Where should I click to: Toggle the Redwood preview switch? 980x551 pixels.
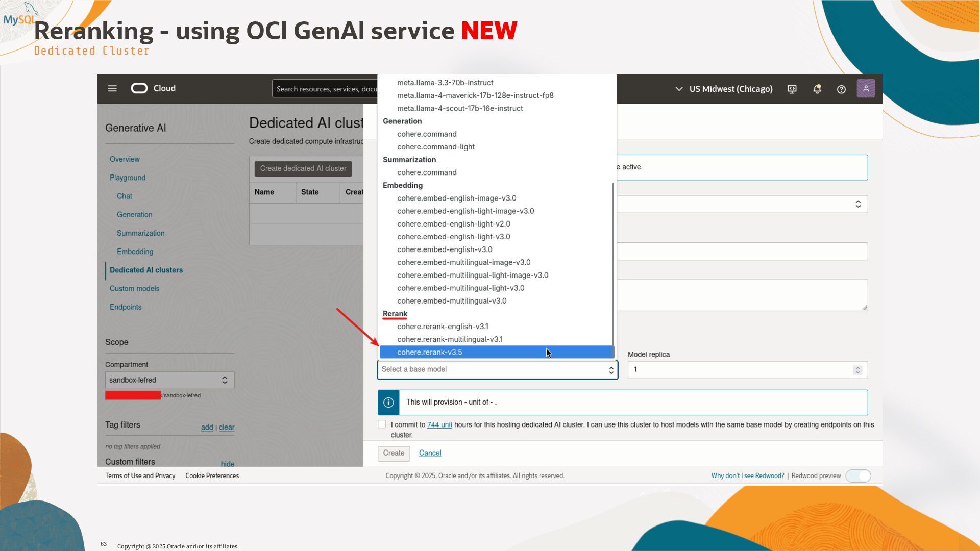tap(858, 476)
